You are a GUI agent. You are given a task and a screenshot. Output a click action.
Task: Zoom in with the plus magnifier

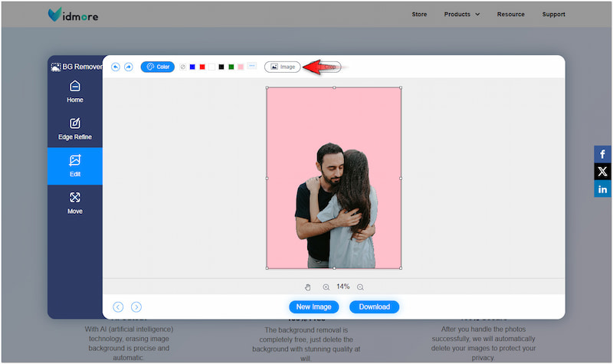click(x=326, y=287)
